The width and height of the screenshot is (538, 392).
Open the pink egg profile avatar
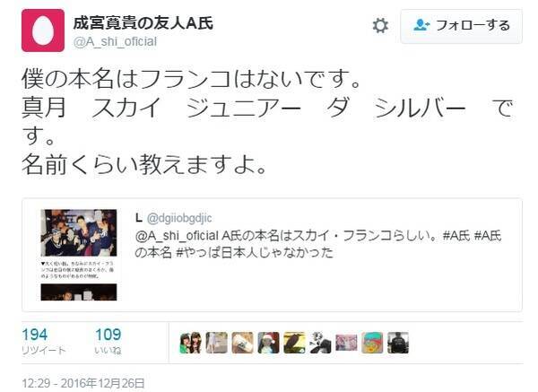[x=43, y=30]
